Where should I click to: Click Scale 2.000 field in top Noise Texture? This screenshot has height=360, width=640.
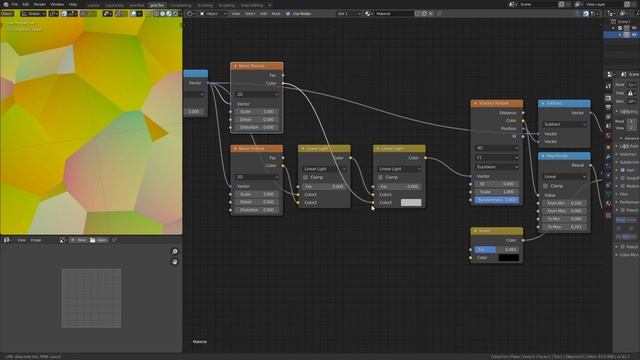pyautogui.click(x=257, y=111)
